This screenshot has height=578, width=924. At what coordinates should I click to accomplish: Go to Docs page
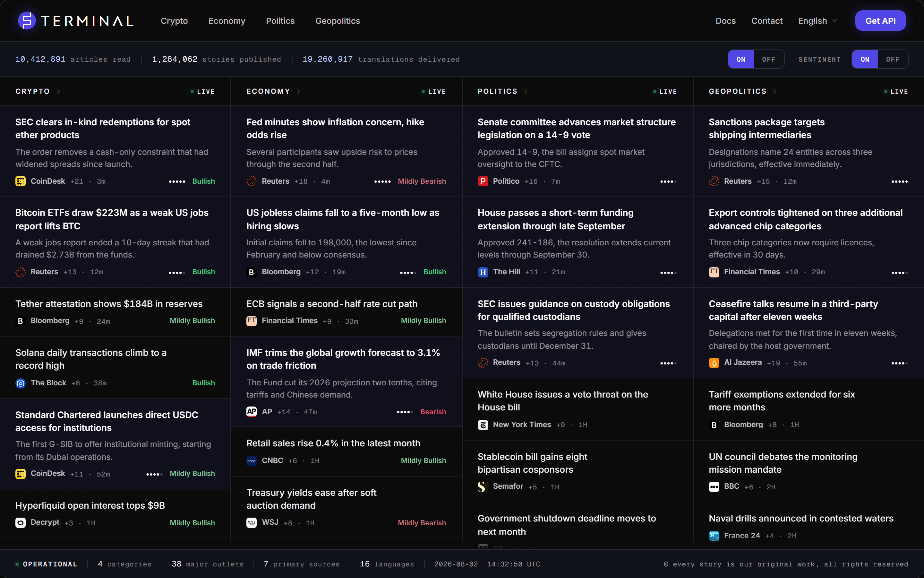point(725,21)
